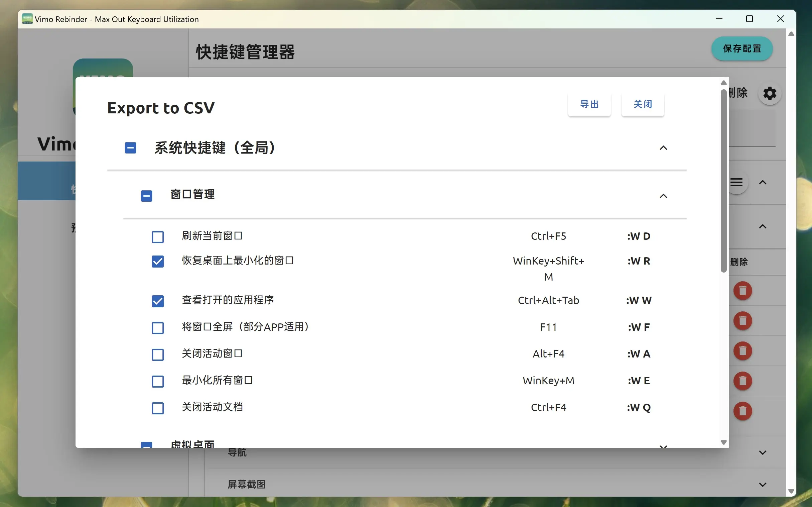Uncheck 恢复桌面上最小化的窗口 checkbox
Screen dimensions: 812x507
(157, 262)
